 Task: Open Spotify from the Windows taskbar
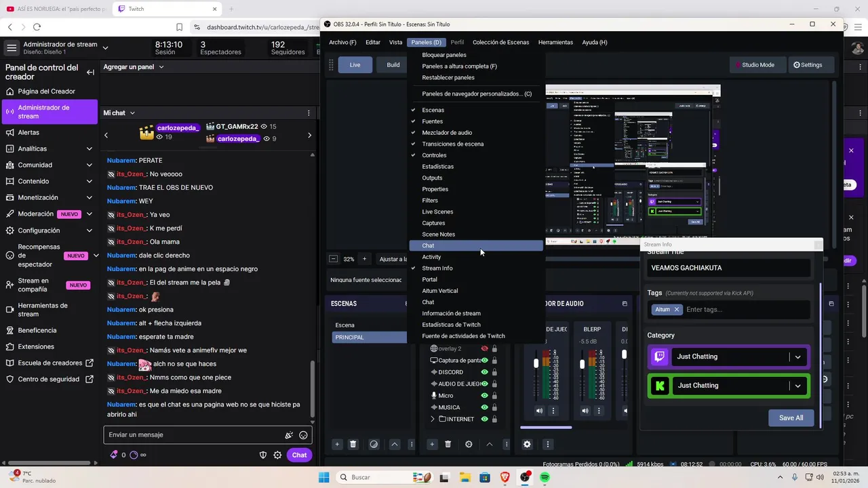point(545,477)
